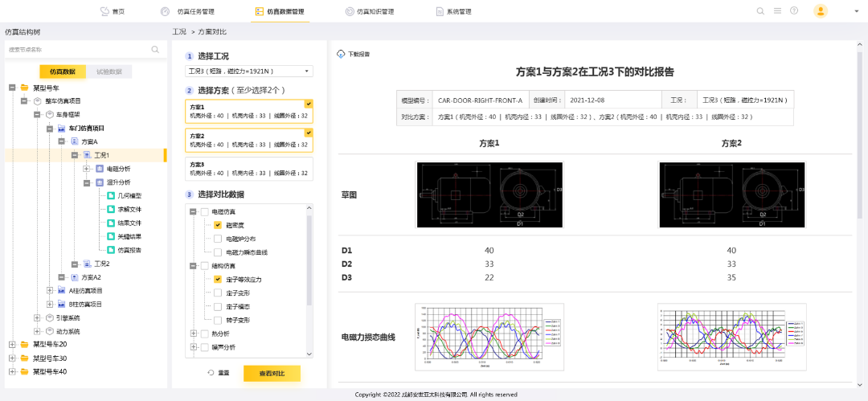Enable the 定子变形 checkbox
Image resolution: width=868 pixels, height=401 pixels.
pos(218,293)
